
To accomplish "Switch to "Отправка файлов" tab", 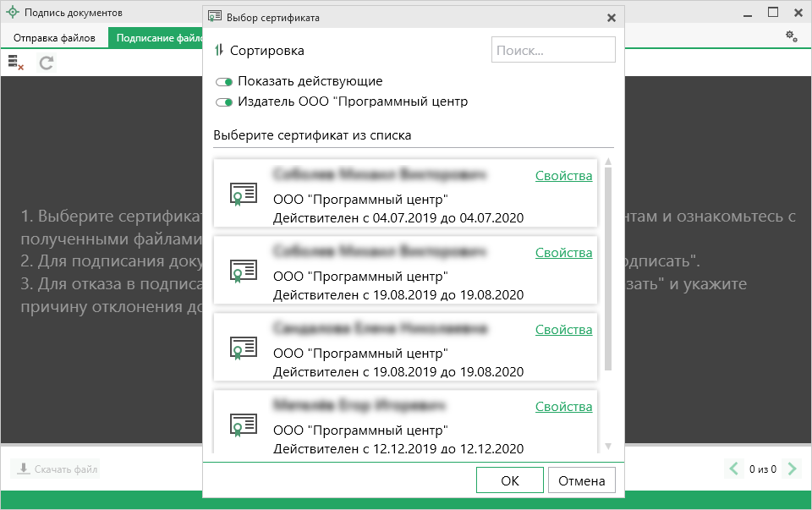I will tap(54, 38).
